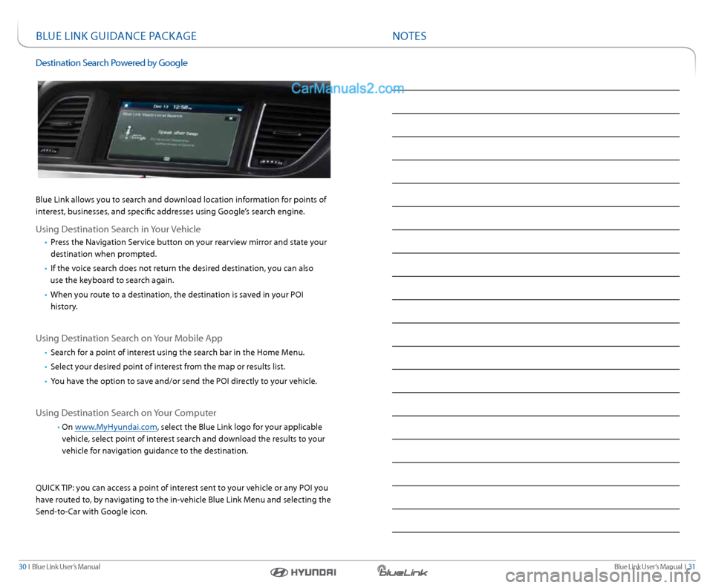Select the 'NOTES' heading
This screenshot has height=588, width=713.
(x=409, y=36)
